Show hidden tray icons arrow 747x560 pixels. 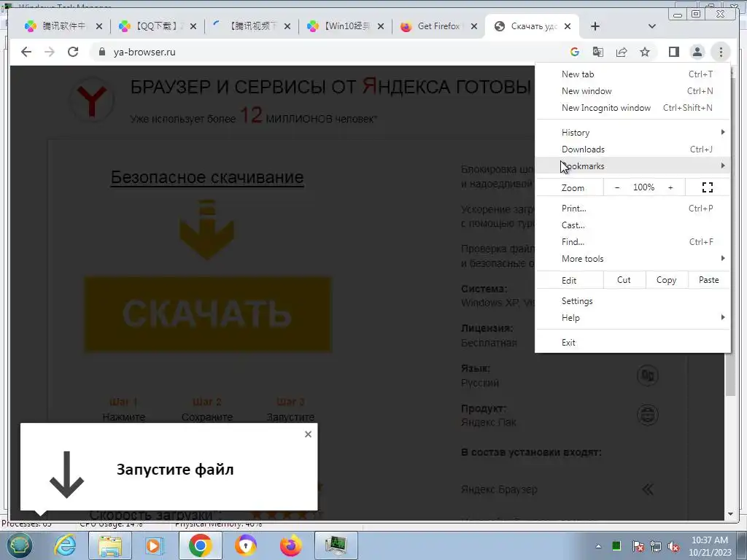click(598, 546)
